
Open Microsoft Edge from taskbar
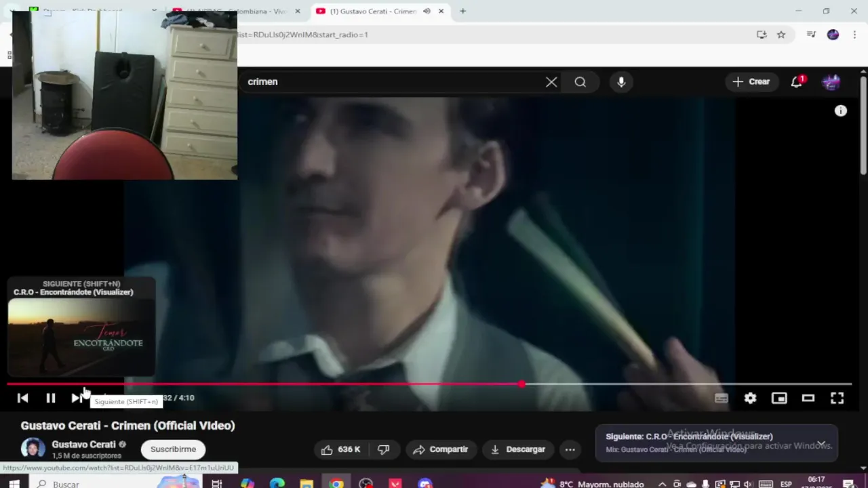(x=277, y=483)
